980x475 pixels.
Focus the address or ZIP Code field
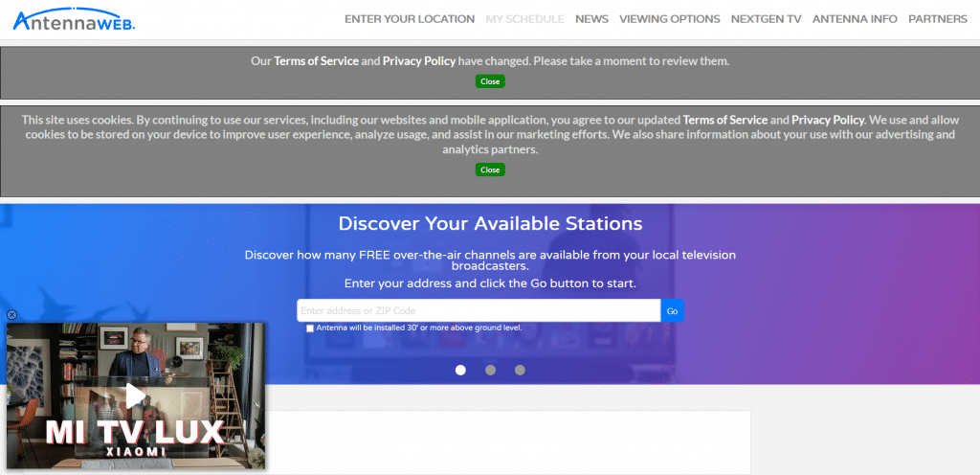[x=479, y=310]
